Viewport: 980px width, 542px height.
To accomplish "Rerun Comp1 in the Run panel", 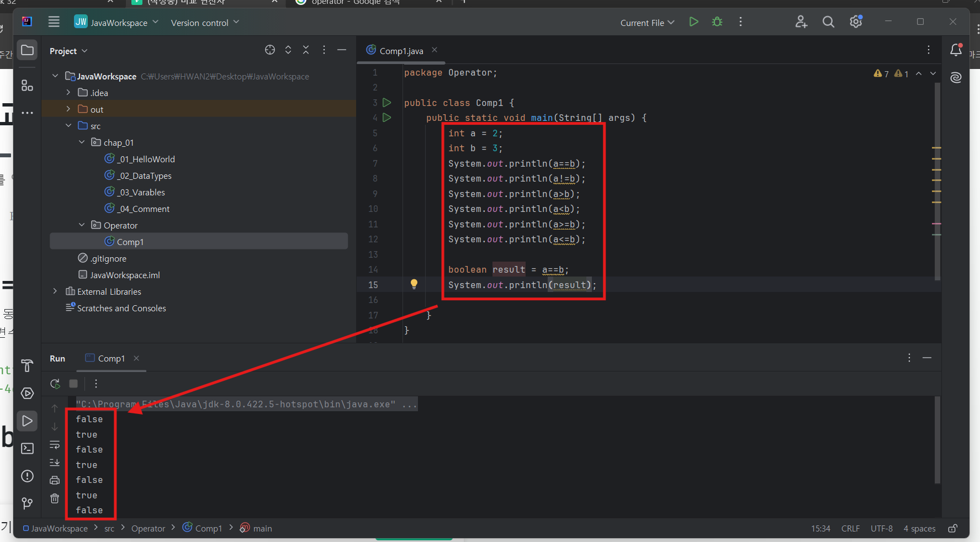I will click(x=55, y=384).
